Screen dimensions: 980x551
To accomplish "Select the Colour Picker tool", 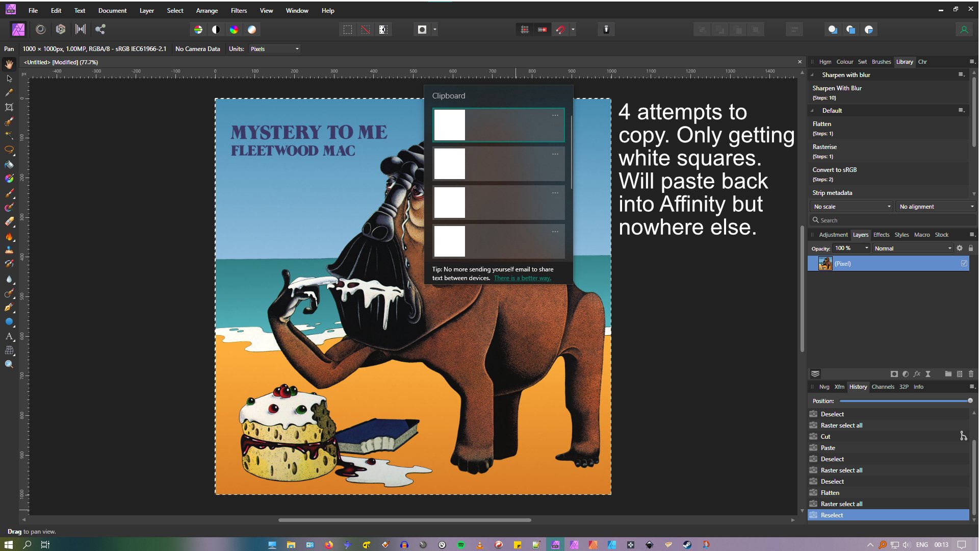I will coord(9,93).
